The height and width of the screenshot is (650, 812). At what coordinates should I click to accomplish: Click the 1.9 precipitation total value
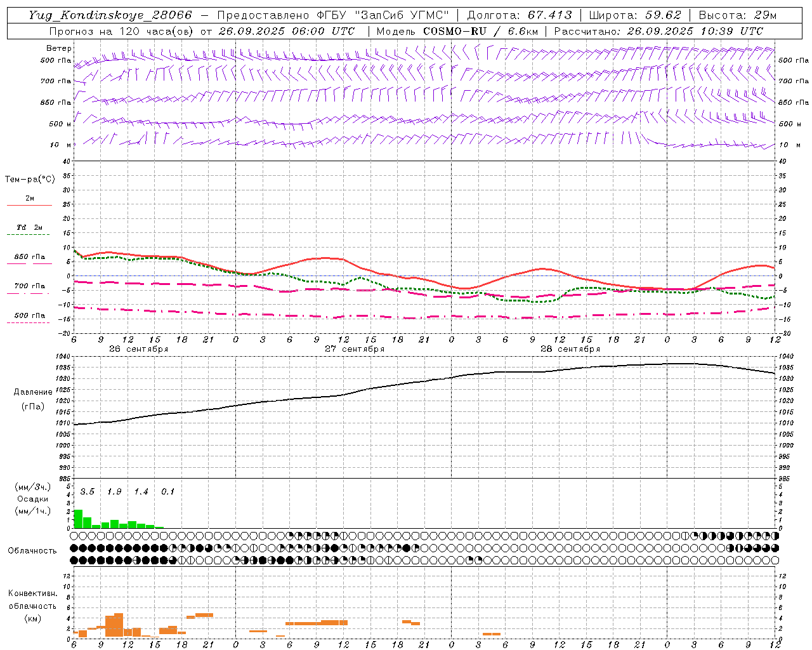point(114,492)
